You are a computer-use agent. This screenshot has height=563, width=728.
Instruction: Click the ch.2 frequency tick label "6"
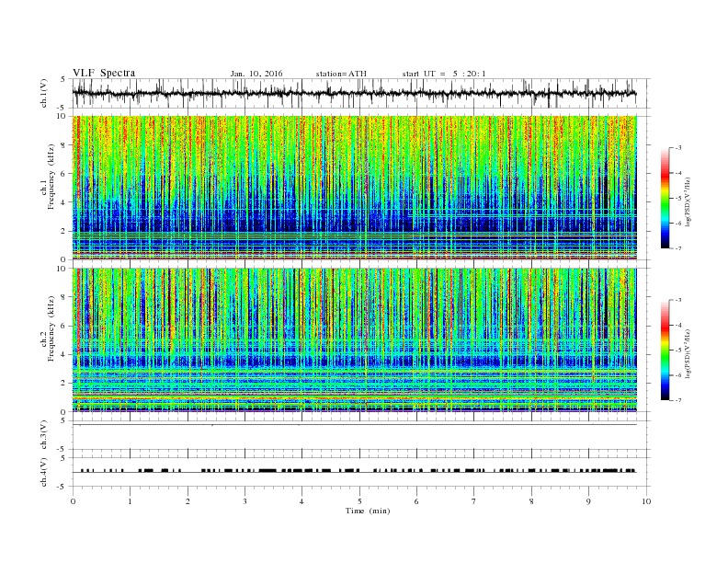tap(64, 326)
